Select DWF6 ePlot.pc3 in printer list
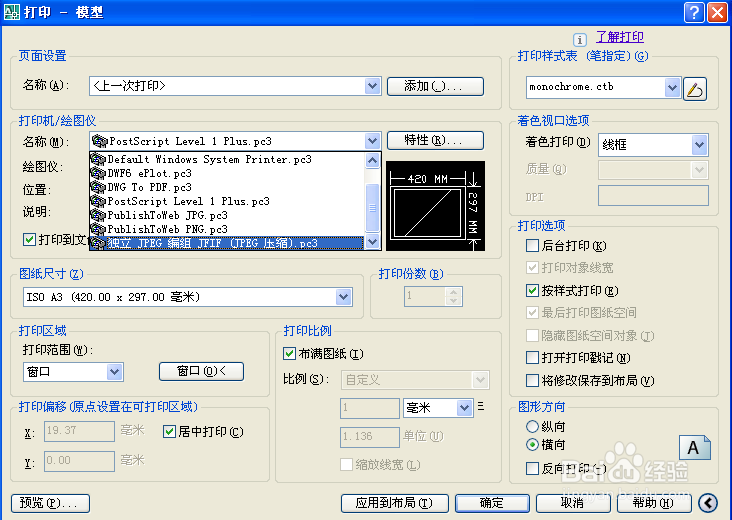Screen dimensions: 732x520 point(226,173)
